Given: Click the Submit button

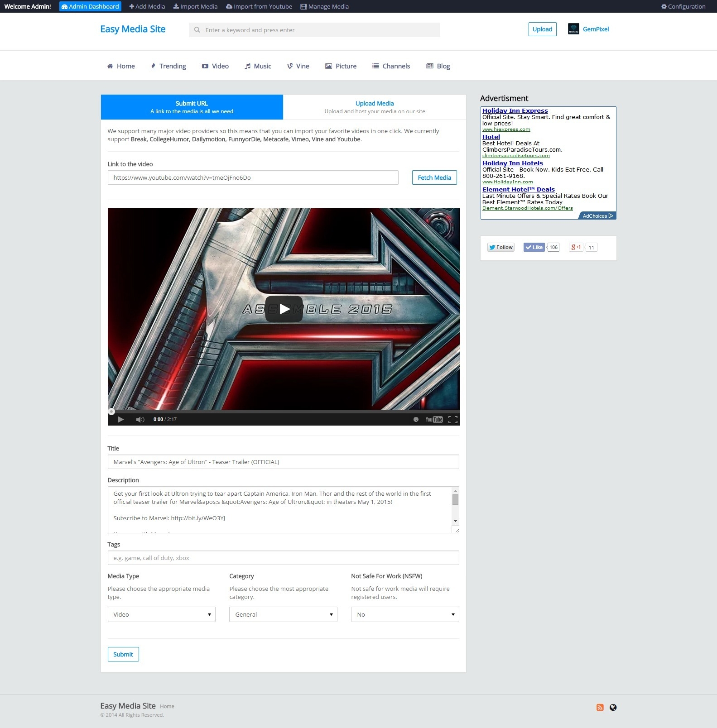Looking at the screenshot, I should click(x=123, y=654).
